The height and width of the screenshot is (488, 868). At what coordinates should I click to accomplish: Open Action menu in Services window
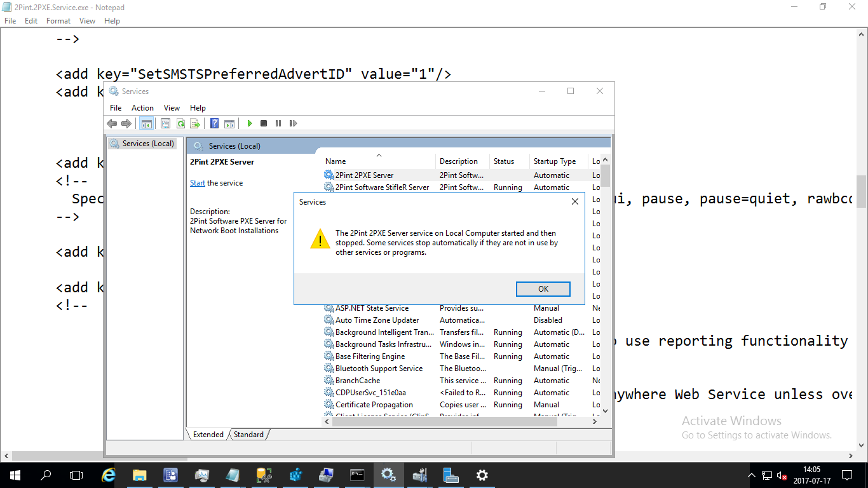142,108
